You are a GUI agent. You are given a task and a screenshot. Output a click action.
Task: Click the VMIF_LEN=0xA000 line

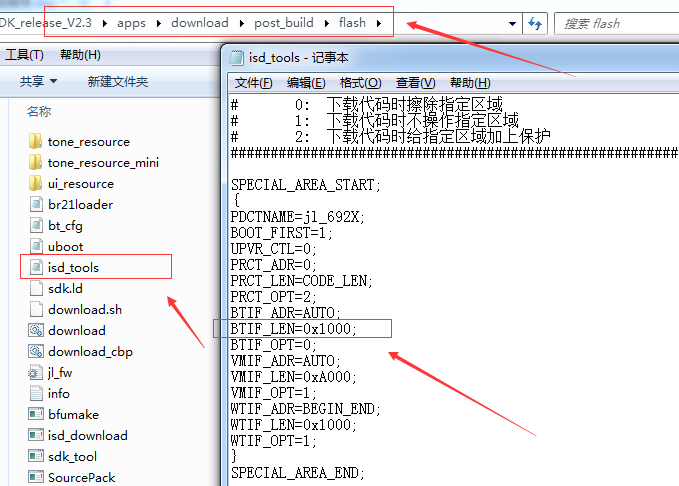pos(294,377)
